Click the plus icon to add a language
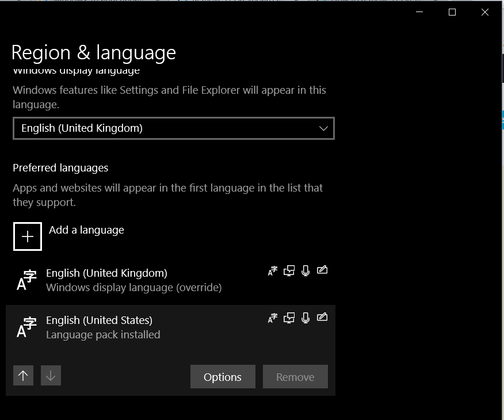Image resolution: width=504 pixels, height=420 pixels. pyautogui.click(x=27, y=236)
